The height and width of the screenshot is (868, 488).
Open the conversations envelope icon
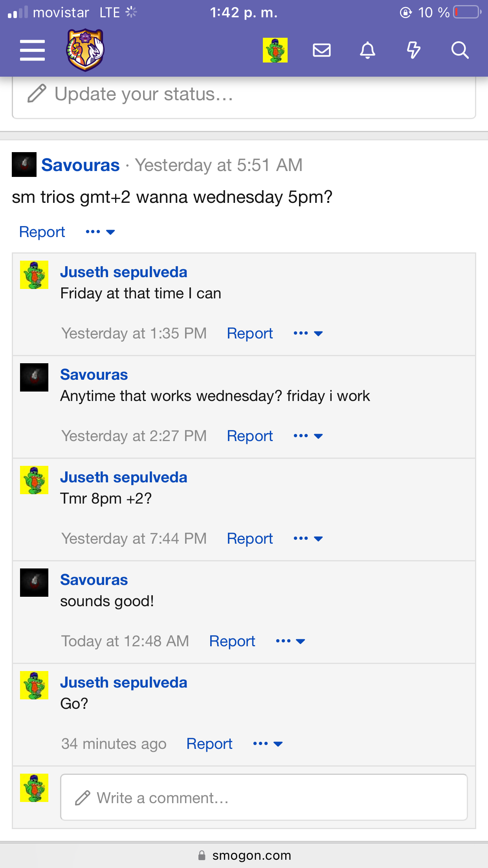[x=321, y=50]
